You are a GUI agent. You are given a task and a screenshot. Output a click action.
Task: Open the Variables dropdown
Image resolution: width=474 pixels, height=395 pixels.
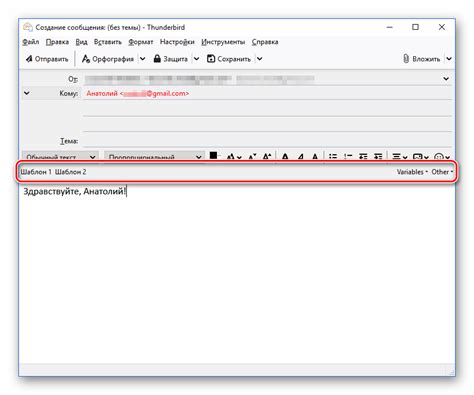[x=412, y=172]
